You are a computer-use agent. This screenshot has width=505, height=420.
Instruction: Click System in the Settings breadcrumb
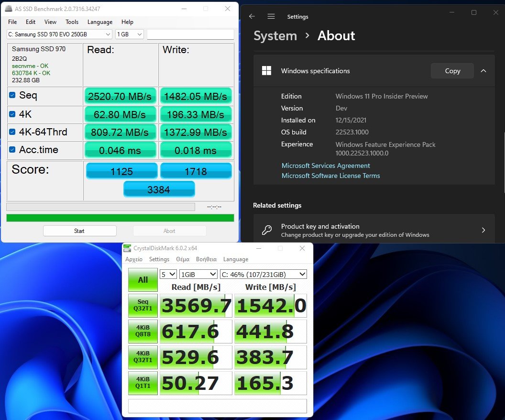(x=275, y=36)
